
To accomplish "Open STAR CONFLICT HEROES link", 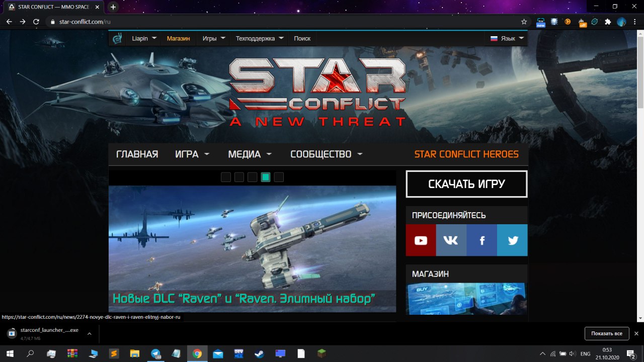I will [466, 154].
